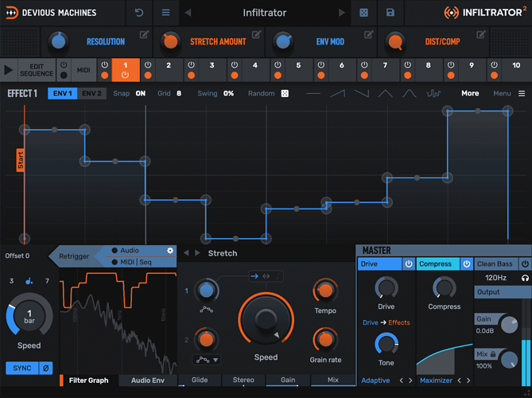Open the Glide tab
This screenshot has height=398, width=532.
click(200, 380)
